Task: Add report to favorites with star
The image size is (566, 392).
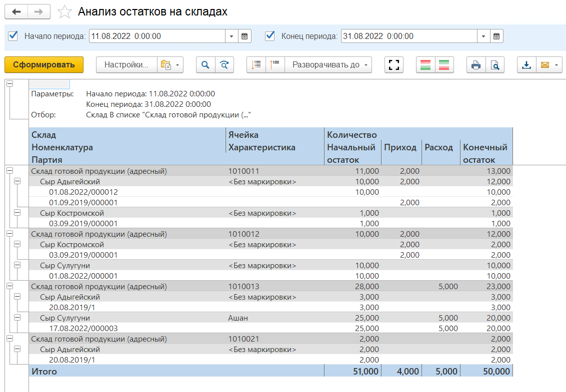Action: (64, 12)
